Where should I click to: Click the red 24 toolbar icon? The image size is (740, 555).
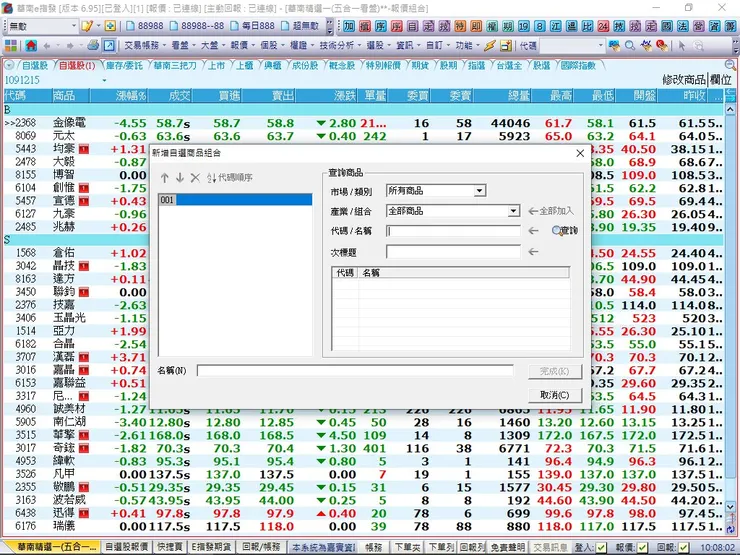[x=603, y=26]
